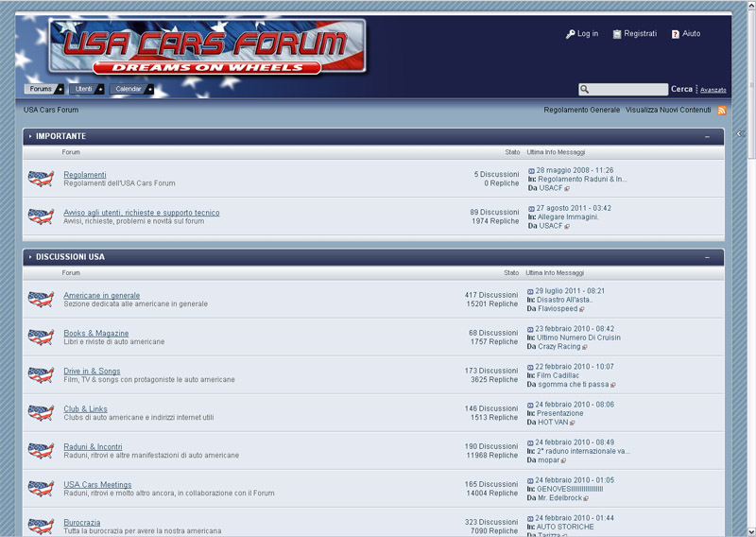Click the Log in key icon
756x537 pixels.
tap(571, 34)
